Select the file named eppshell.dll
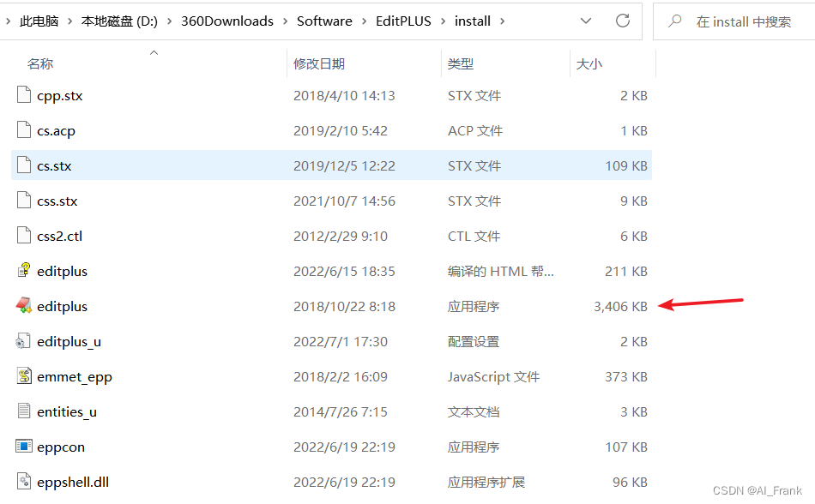The width and height of the screenshot is (815, 504). click(x=73, y=483)
